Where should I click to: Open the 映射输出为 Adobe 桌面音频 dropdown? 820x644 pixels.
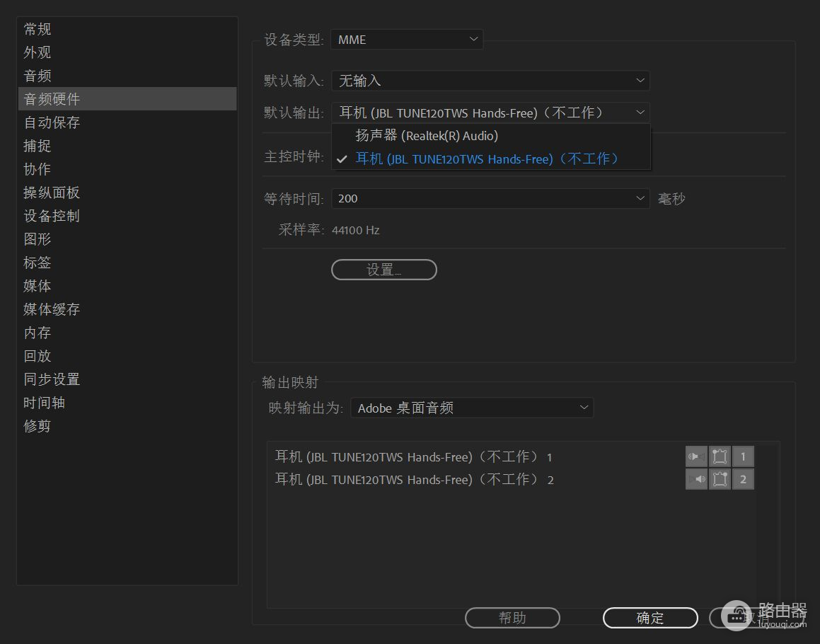click(x=472, y=408)
